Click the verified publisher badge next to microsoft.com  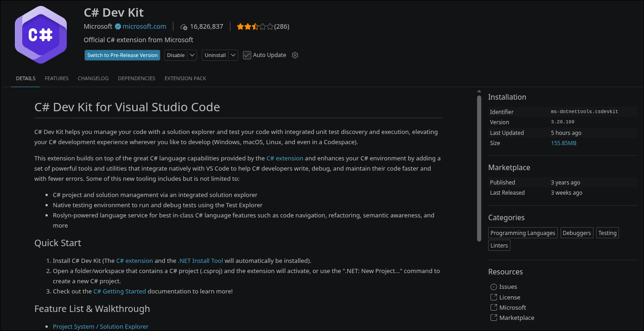(118, 26)
